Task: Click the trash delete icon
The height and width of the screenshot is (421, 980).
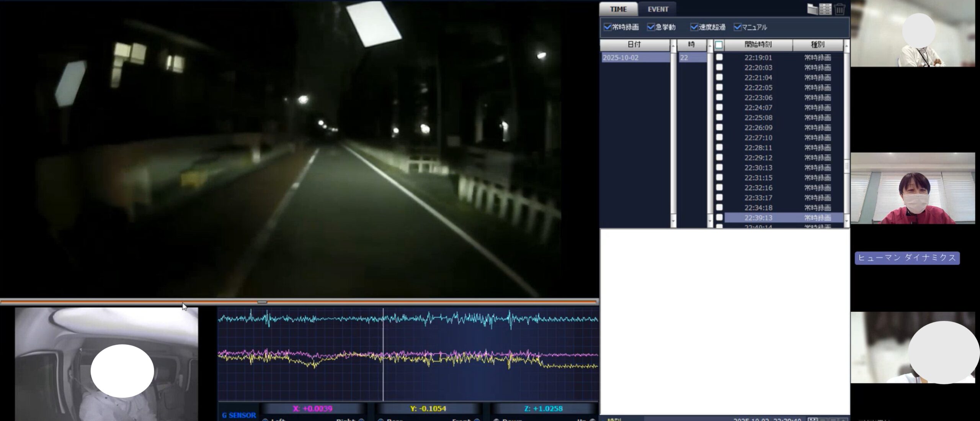Action: (839, 9)
